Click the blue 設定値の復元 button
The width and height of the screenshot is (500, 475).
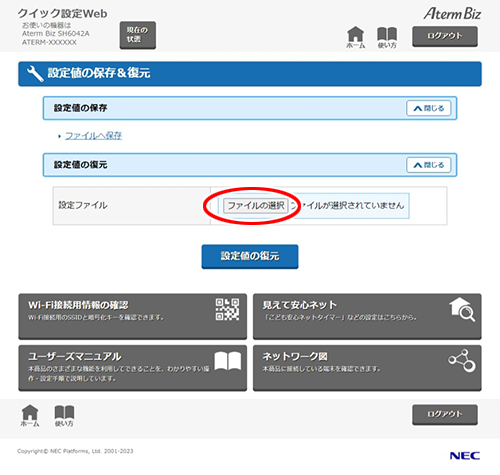point(250,256)
